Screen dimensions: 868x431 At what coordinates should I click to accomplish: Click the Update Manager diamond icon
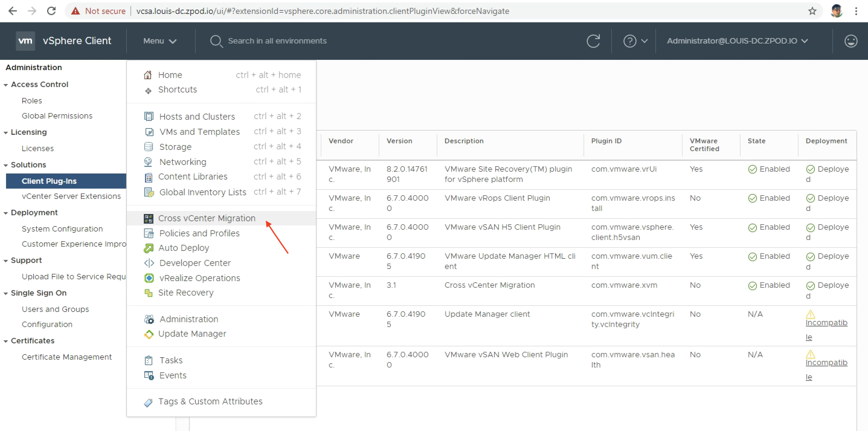click(x=149, y=334)
